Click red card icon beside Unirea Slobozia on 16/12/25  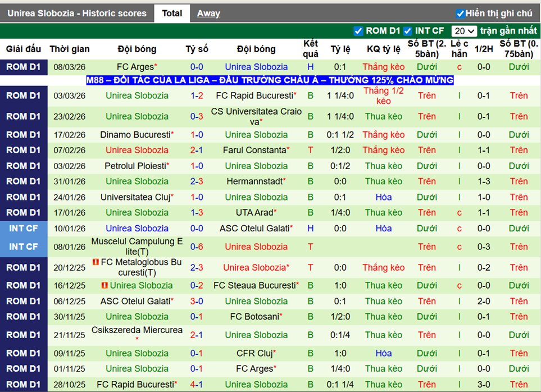[104, 285]
